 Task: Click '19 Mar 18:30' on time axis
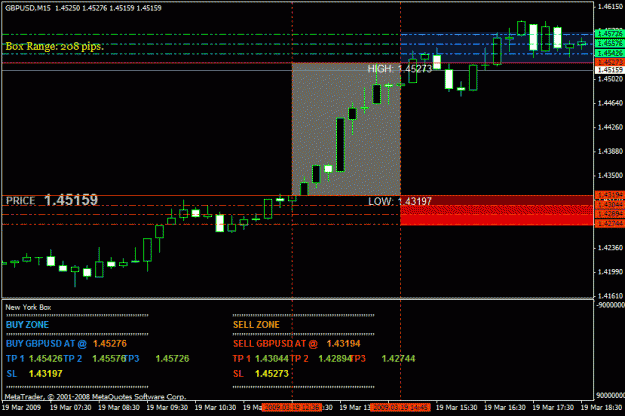pyautogui.click(x=601, y=408)
